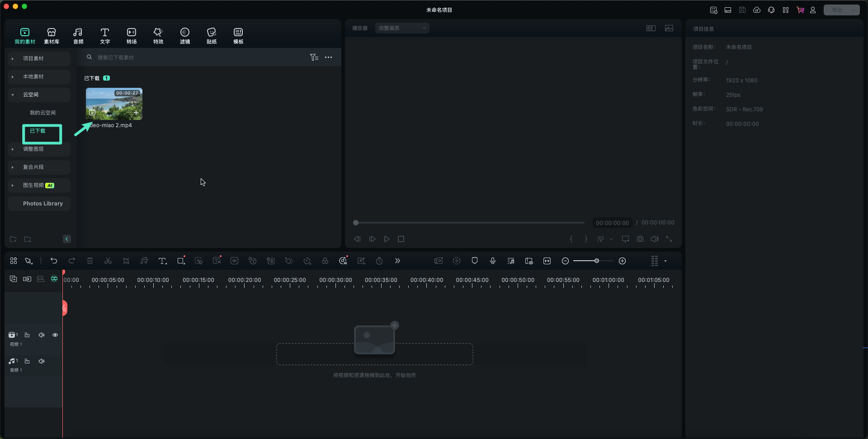Open the 完整画质 quality dropdown

coord(402,28)
